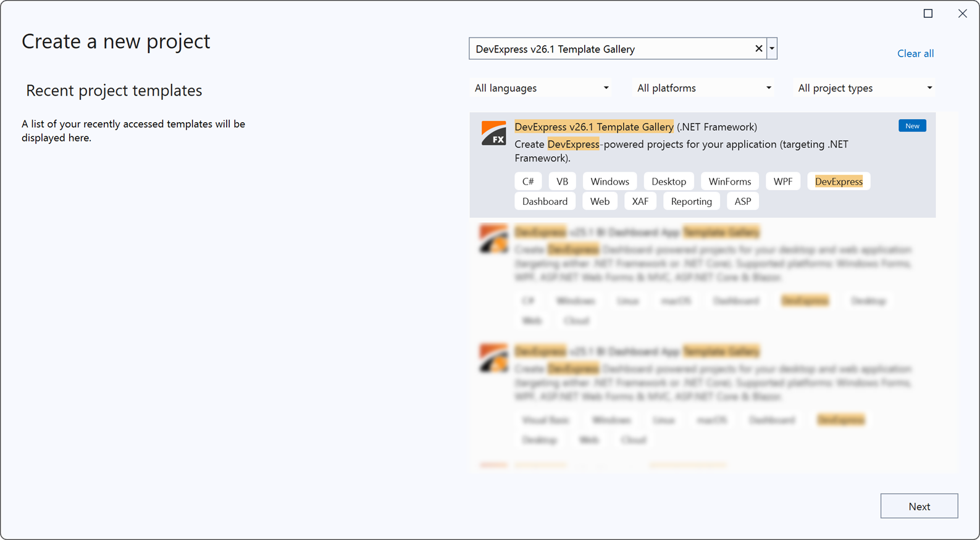Click the Web tag
Image resolution: width=980 pixels, height=540 pixels.
[600, 201]
